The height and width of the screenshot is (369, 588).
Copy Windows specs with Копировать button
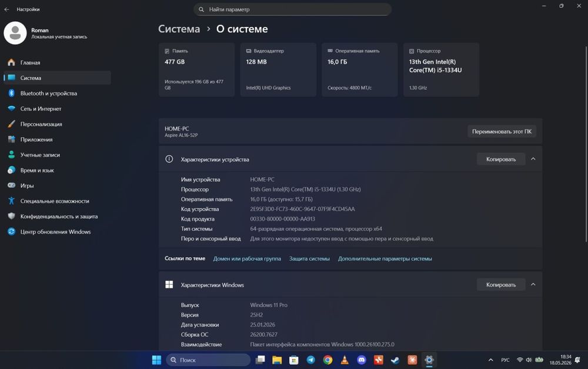501,284
